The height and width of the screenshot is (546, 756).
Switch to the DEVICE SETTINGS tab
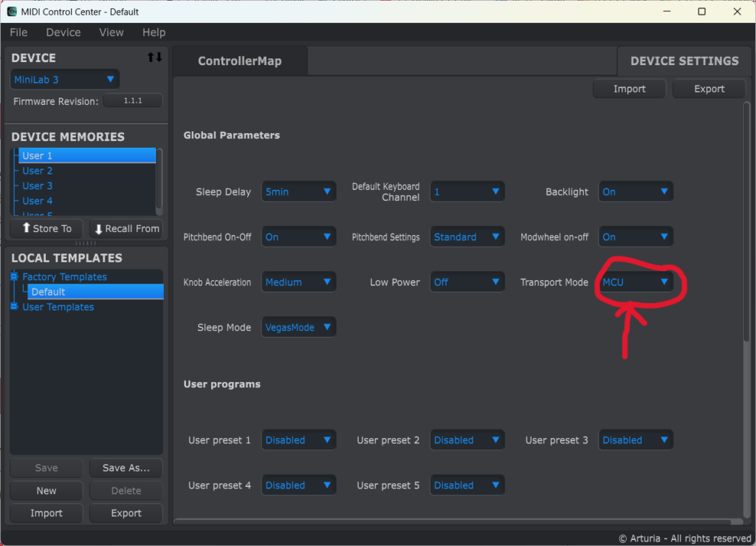coord(684,61)
